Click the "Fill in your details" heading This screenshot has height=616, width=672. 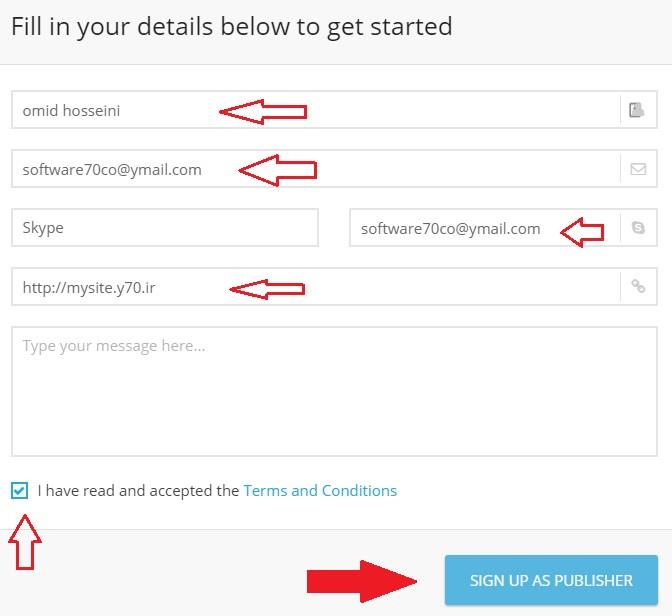[x=232, y=26]
